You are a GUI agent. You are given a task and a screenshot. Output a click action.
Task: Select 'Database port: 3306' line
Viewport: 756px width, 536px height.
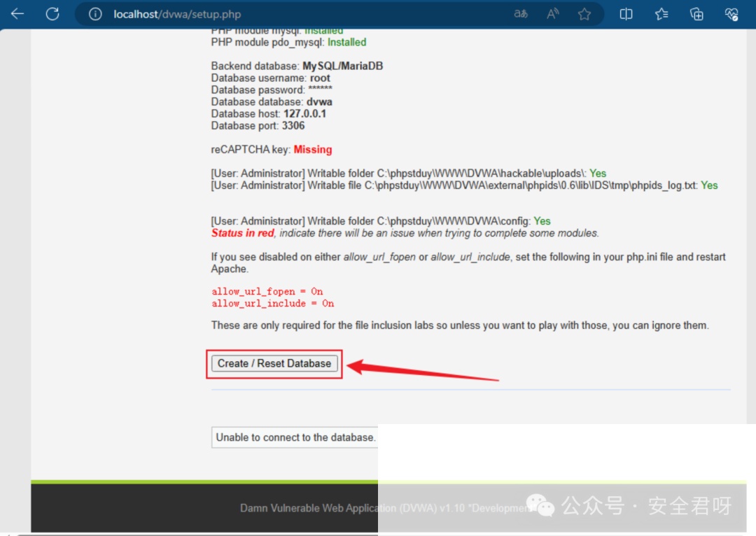(x=258, y=126)
